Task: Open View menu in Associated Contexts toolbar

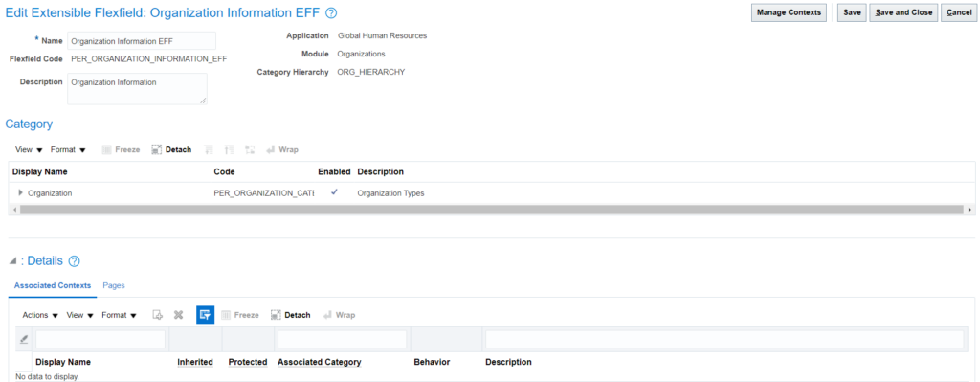Action: 80,315
